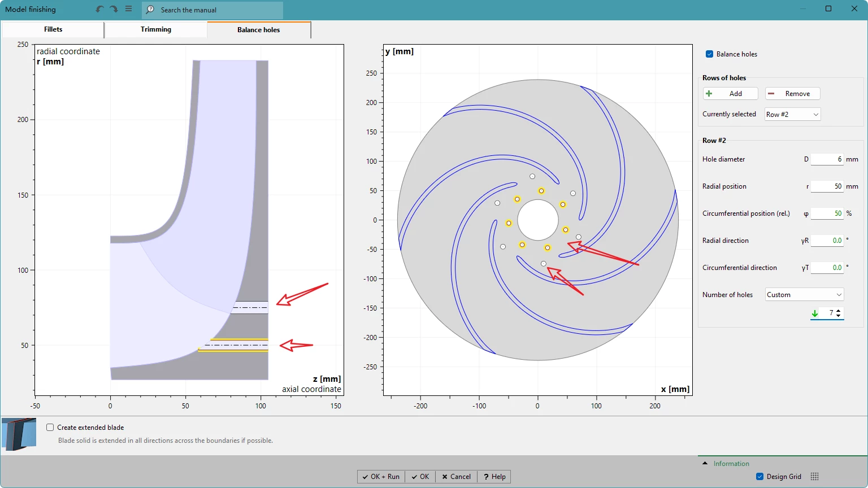Click the dotted grid icon next to Design Grid
Screen dimensions: 868x488
(x=814, y=477)
